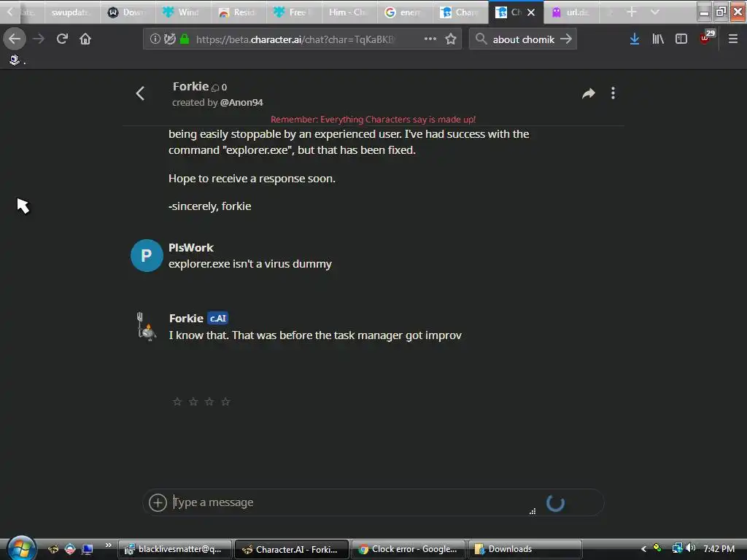Click the network tray icon
Screen dimensions: 747x560
point(677,548)
